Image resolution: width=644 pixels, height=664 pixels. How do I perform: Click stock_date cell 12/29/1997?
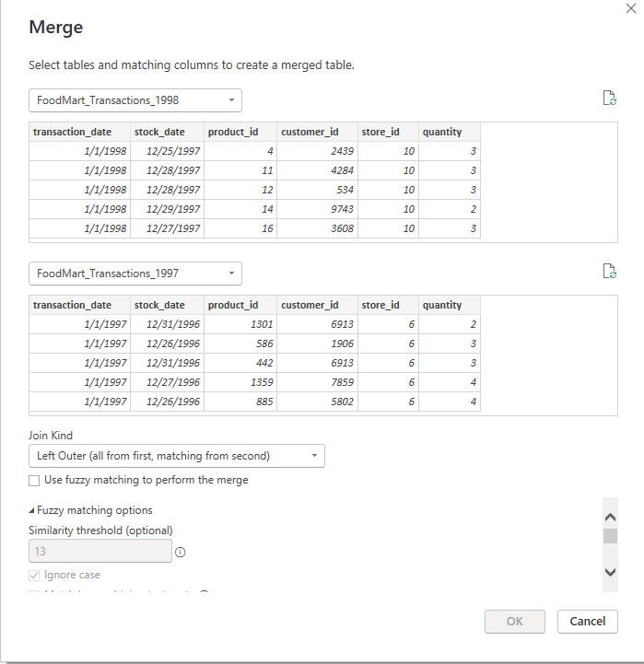(x=167, y=209)
